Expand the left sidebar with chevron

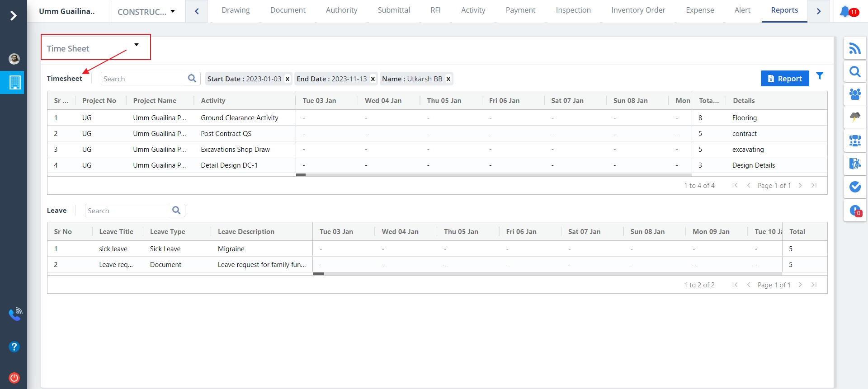coord(14,16)
